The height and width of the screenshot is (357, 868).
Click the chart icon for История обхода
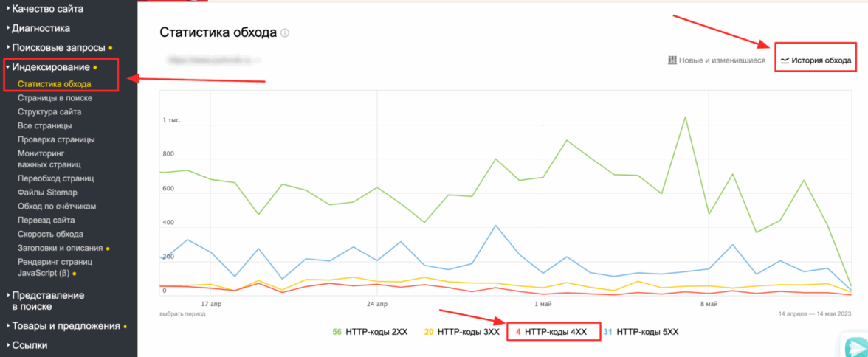pyautogui.click(x=785, y=60)
